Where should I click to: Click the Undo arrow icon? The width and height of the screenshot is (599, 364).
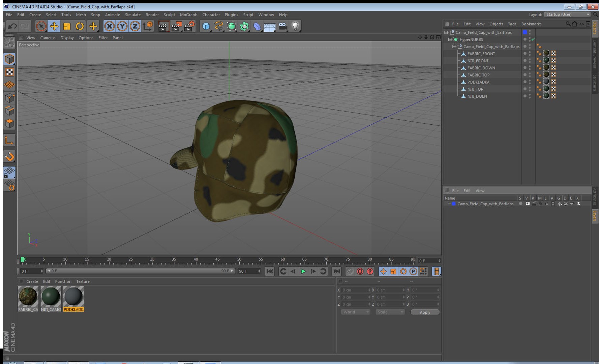point(12,26)
